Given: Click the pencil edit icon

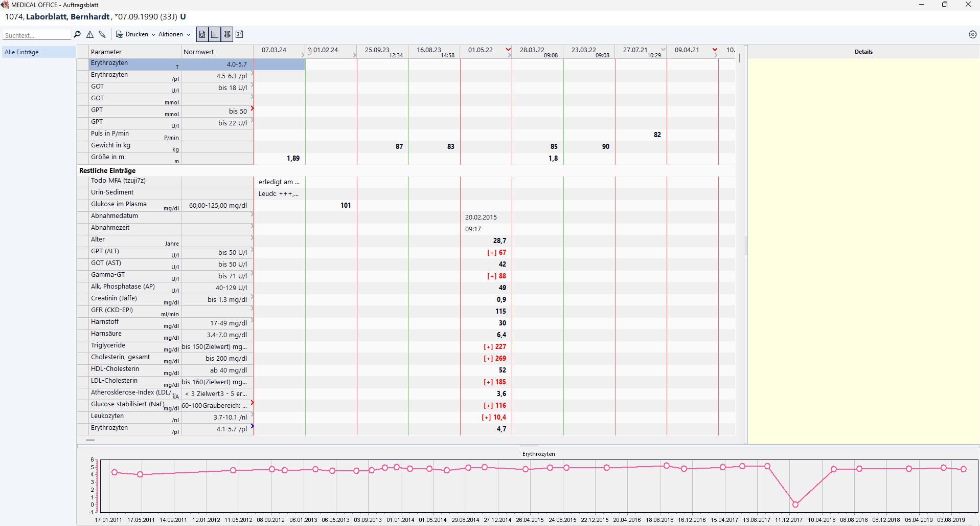Looking at the screenshot, I should (102, 34).
